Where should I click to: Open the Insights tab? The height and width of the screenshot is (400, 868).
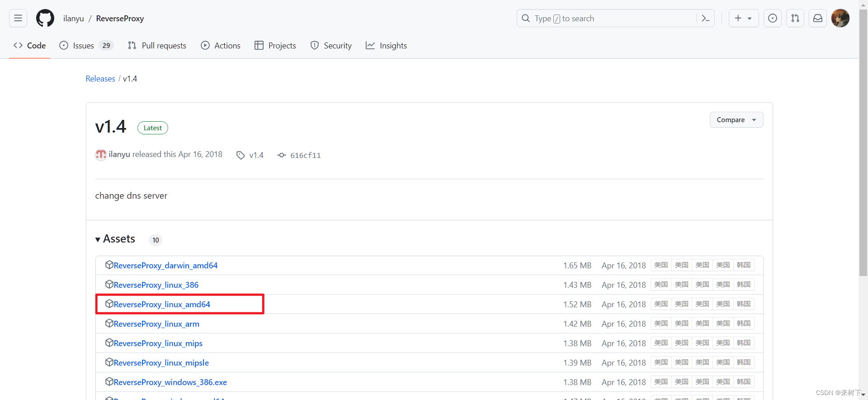pos(387,45)
